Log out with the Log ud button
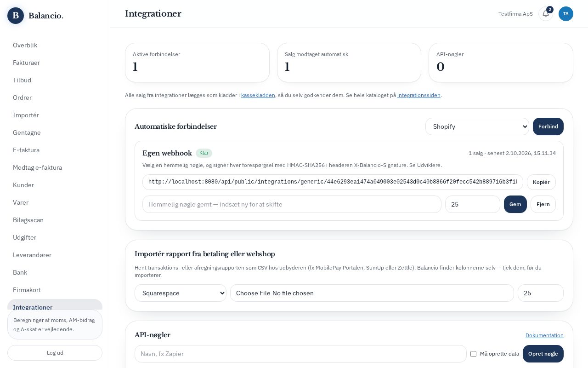This screenshot has height=368, width=588. click(x=55, y=353)
